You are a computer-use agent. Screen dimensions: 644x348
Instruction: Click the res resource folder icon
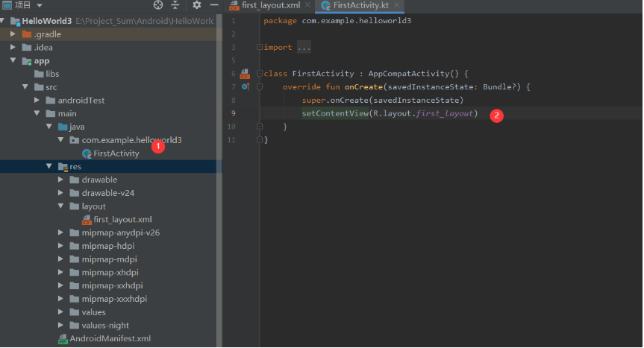(x=63, y=166)
